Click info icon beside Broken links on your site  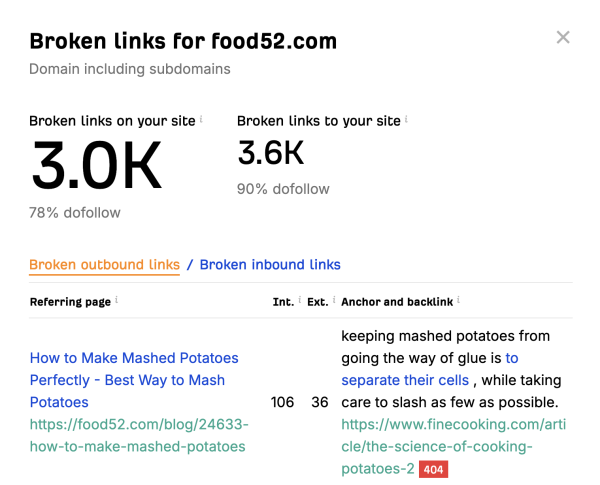pos(201,118)
